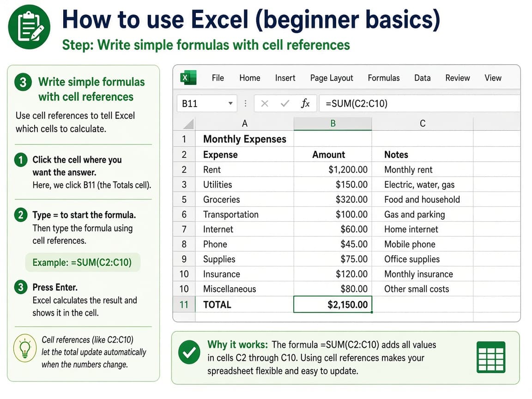This screenshot has height=399, width=532.
Task: Select the Electric, water, gas note
Action: click(423, 185)
